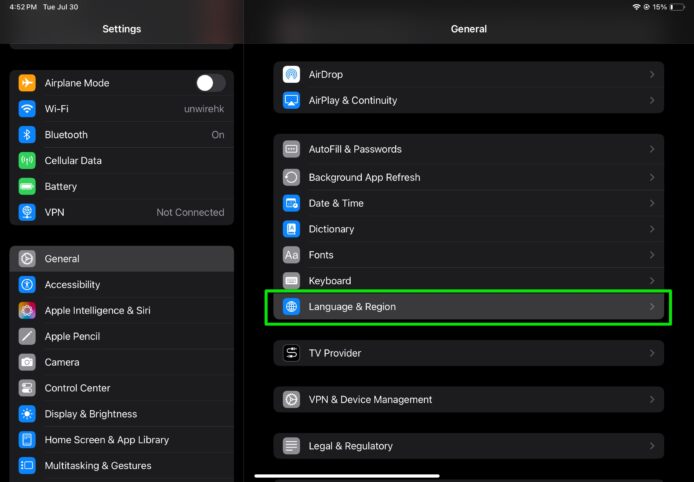This screenshot has height=482, width=694.
Task: Tap the Language & Region globe icon
Action: tap(291, 307)
